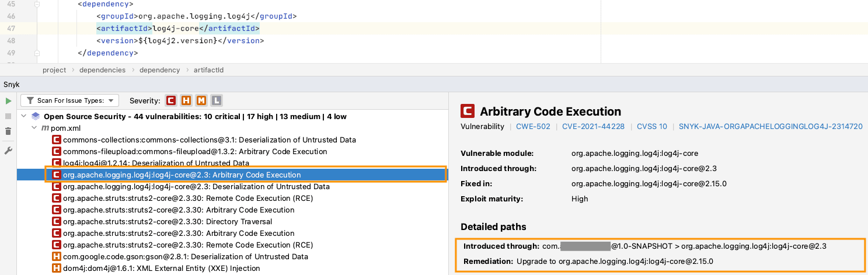
Task: Select dom4j@1.6.1 XXE Injection issue
Action: point(162,268)
